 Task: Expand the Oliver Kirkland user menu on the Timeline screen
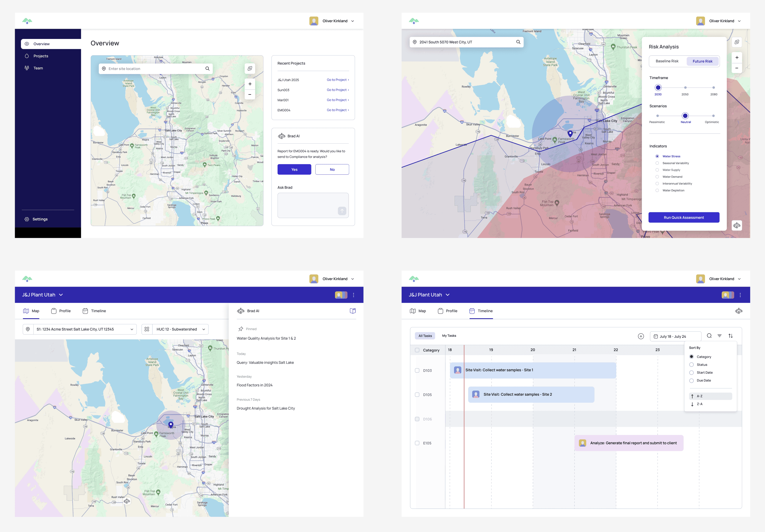point(739,279)
